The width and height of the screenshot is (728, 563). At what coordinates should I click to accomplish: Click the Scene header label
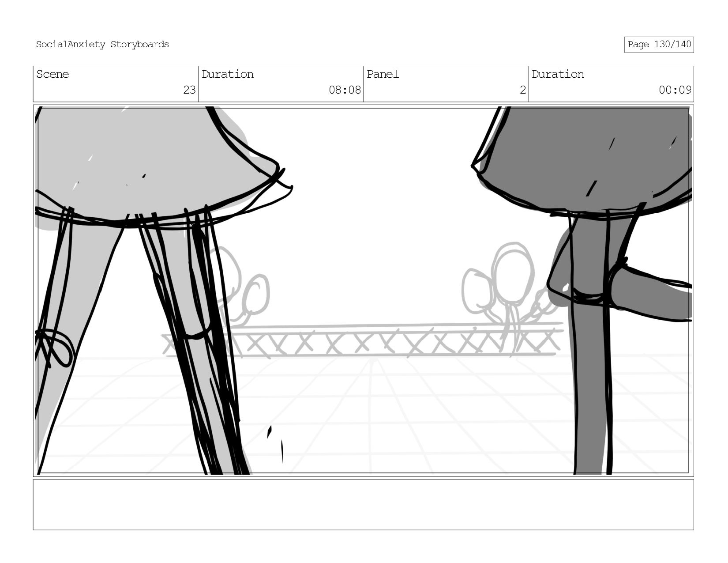tap(53, 74)
